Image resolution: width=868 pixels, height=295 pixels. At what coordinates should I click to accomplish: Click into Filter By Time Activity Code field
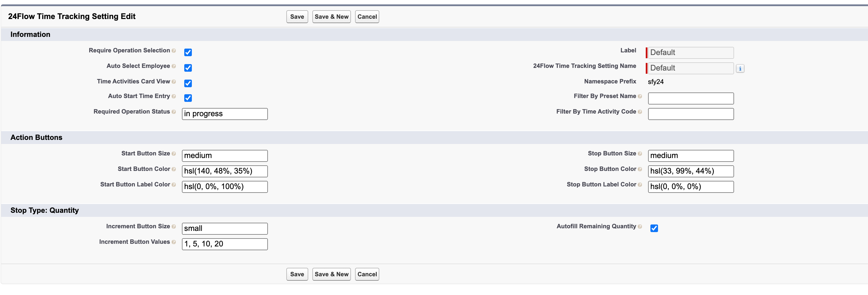pyautogui.click(x=690, y=114)
